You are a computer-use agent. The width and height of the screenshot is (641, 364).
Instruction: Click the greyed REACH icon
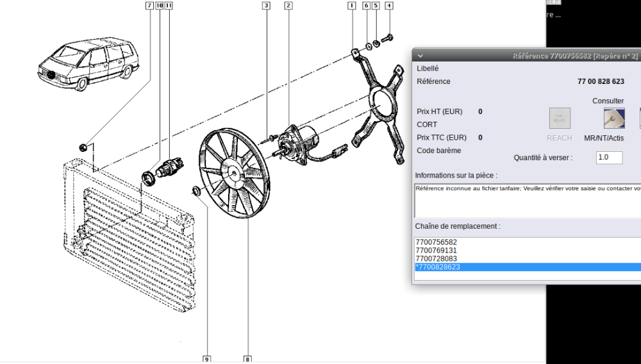pos(559,118)
